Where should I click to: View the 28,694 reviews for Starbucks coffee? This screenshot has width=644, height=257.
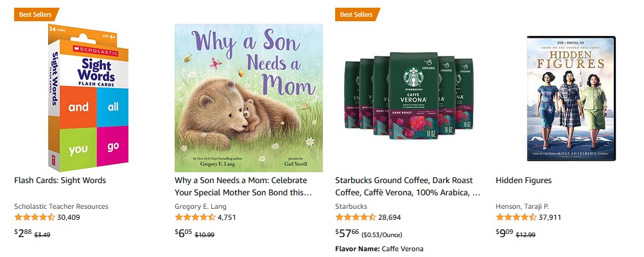[x=390, y=217]
